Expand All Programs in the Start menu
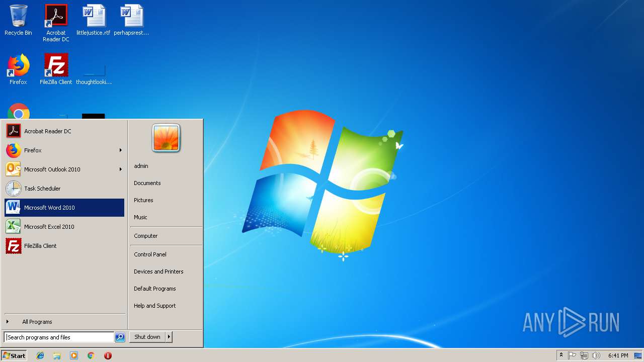The height and width of the screenshot is (362, 644). pyautogui.click(x=64, y=322)
